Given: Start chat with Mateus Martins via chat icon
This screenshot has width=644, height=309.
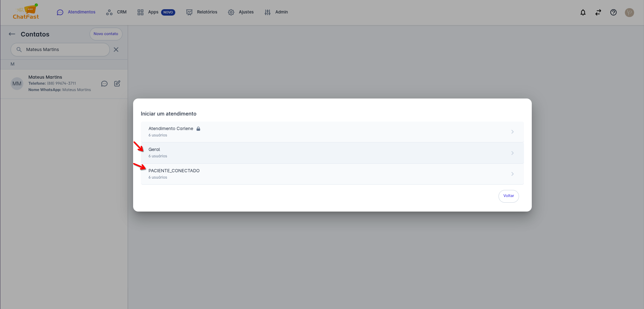Looking at the screenshot, I should [104, 84].
